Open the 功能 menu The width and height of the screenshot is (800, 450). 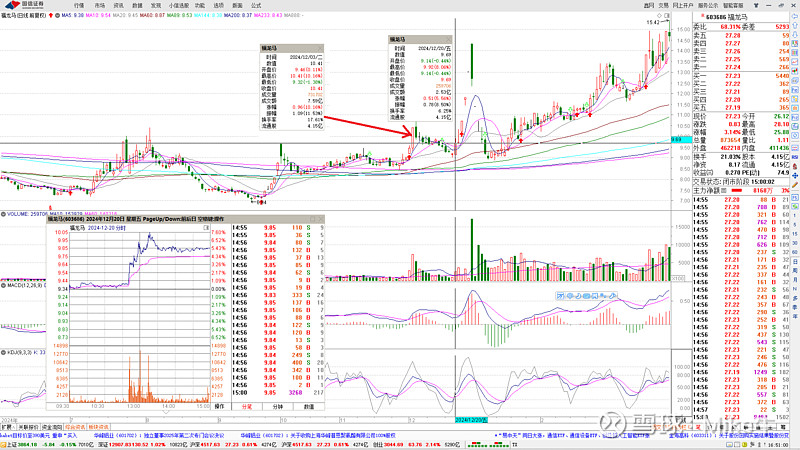click(x=199, y=5)
